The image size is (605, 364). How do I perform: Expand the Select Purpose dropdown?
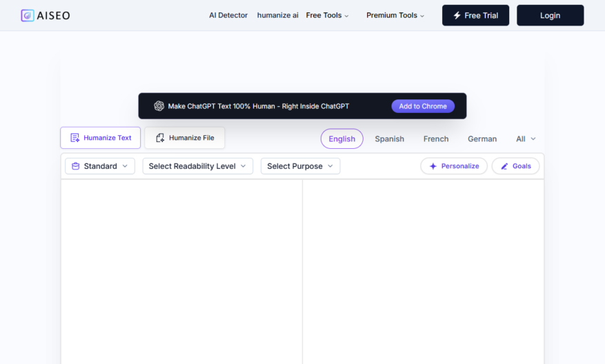pyautogui.click(x=300, y=166)
